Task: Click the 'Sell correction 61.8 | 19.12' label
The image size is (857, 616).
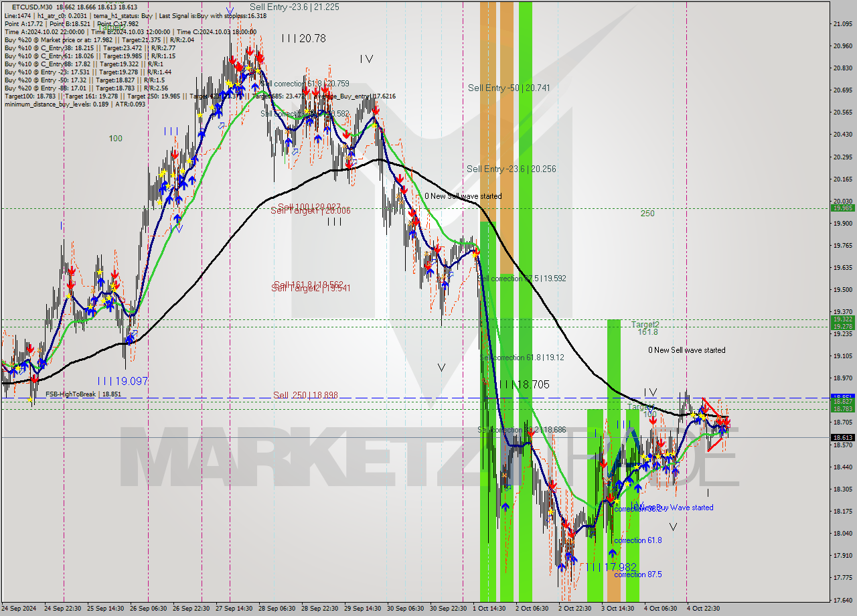Action: (522, 358)
